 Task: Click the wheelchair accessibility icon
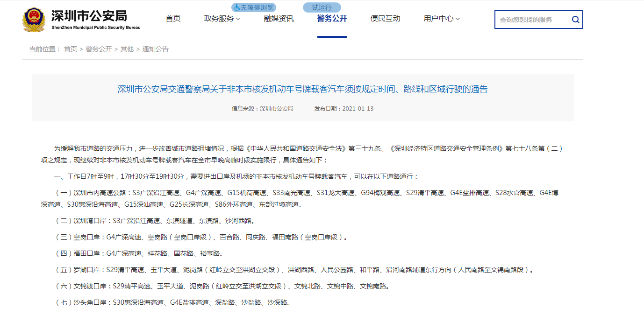237,7
